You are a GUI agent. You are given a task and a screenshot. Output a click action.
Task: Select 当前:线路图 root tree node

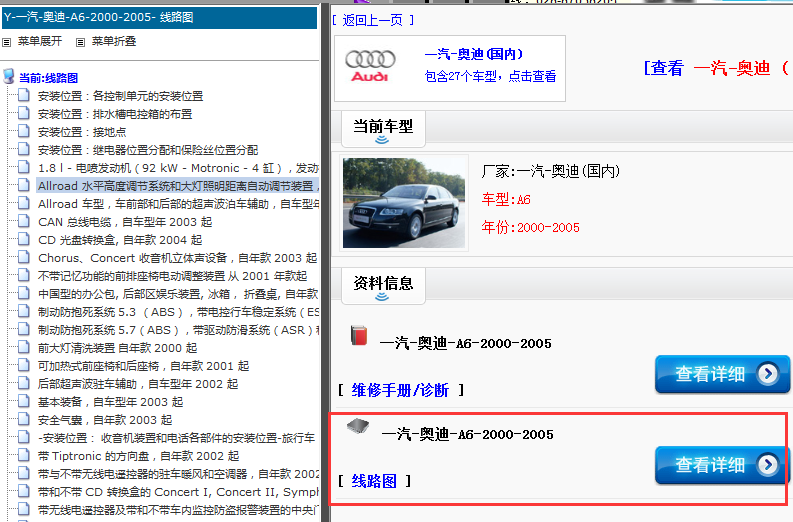pos(49,78)
